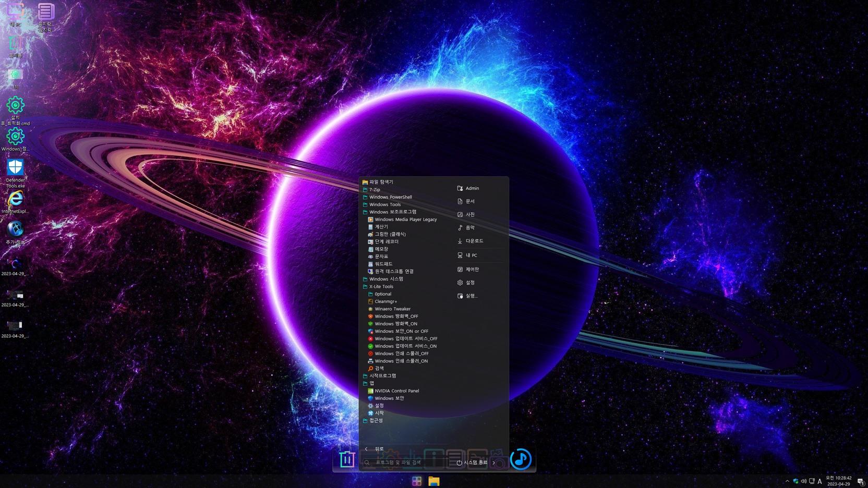Select Defender Tools.exe desktop icon
The height and width of the screenshot is (488, 868).
15,173
